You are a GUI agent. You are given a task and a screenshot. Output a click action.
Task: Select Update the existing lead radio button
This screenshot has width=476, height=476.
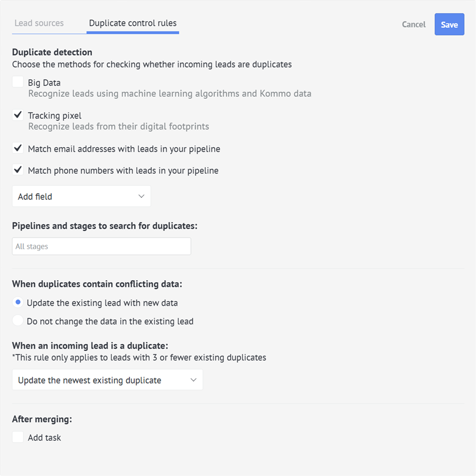pos(18,302)
